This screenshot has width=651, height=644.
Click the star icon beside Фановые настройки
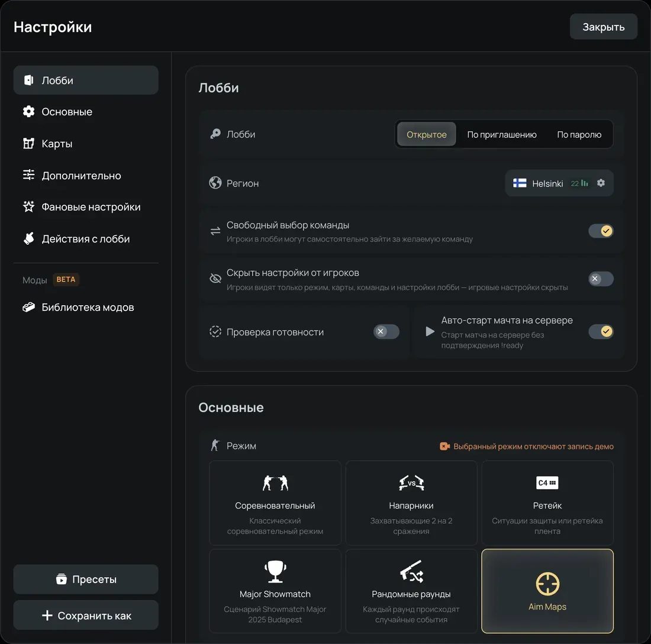tap(28, 206)
